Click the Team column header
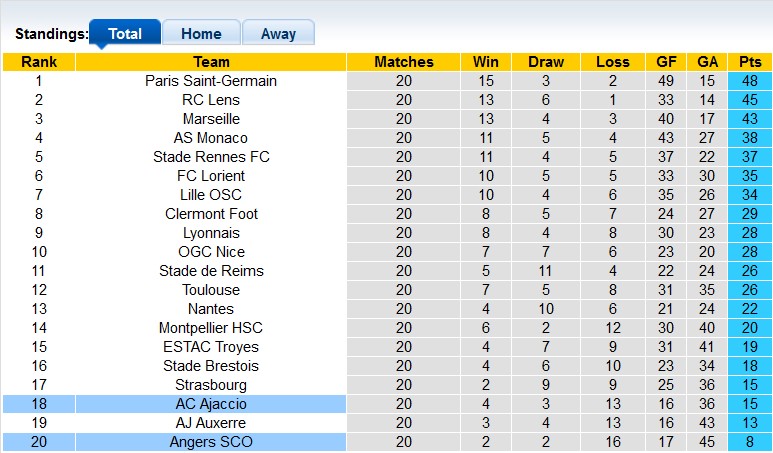 pos(211,62)
